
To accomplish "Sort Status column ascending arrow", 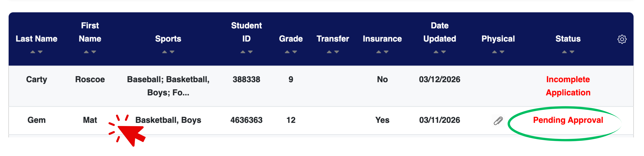I will click(x=564, y=52).
